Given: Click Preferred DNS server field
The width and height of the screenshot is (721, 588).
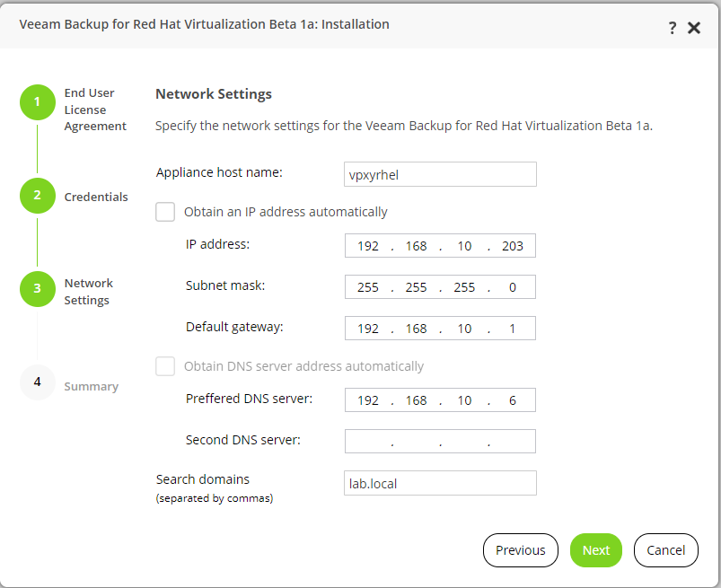Looking at the screenshot, I should (440, 400).
